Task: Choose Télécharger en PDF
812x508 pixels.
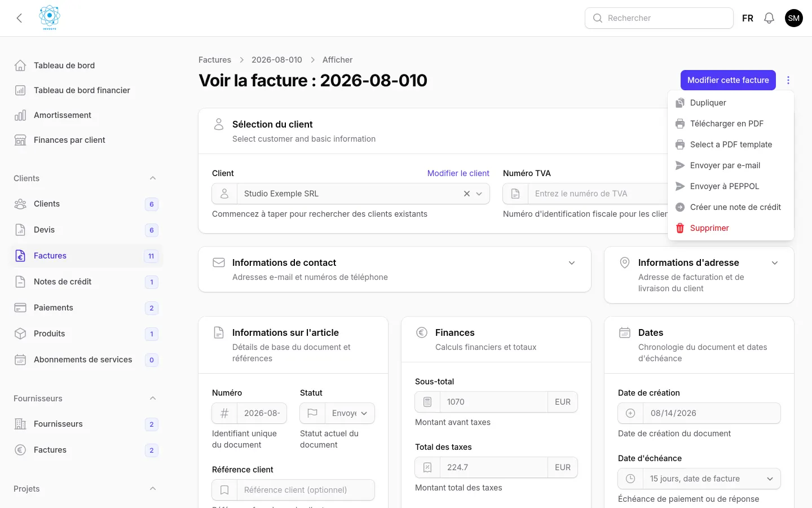Action: [731, 124]
